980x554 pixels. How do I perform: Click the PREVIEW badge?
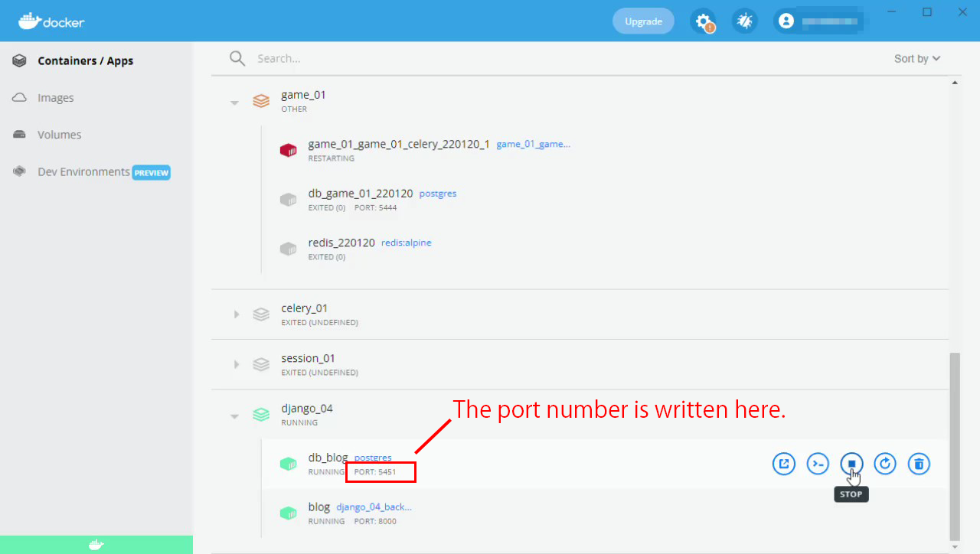[x=152, y=173]
